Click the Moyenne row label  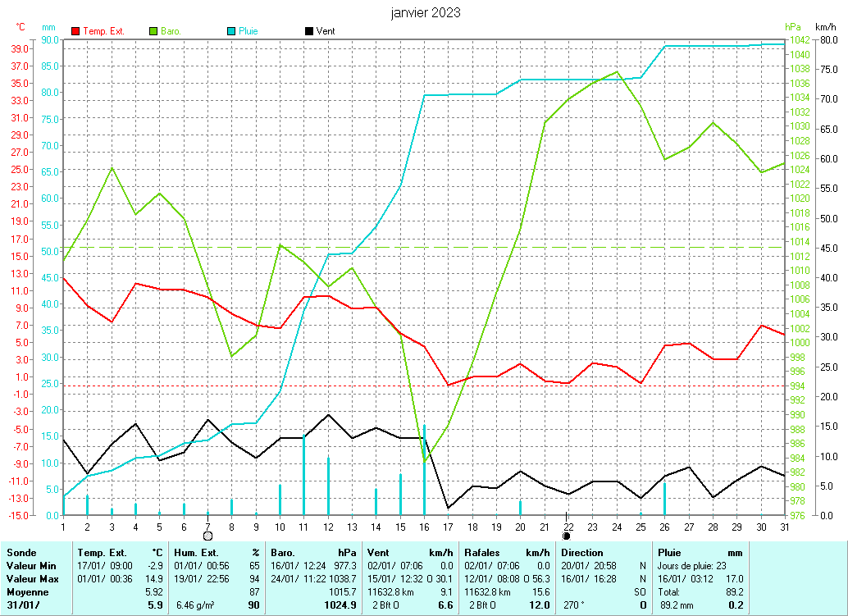(x=28, y=592)
